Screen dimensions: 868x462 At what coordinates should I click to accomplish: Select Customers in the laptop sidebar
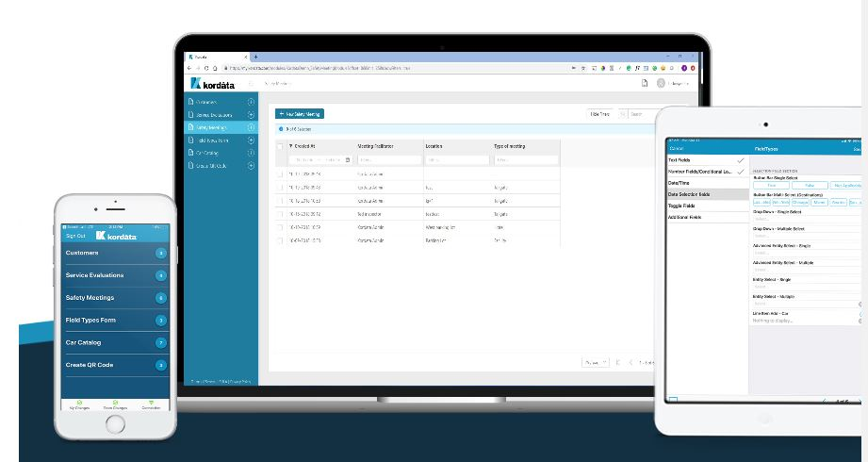tap(206, 102)
